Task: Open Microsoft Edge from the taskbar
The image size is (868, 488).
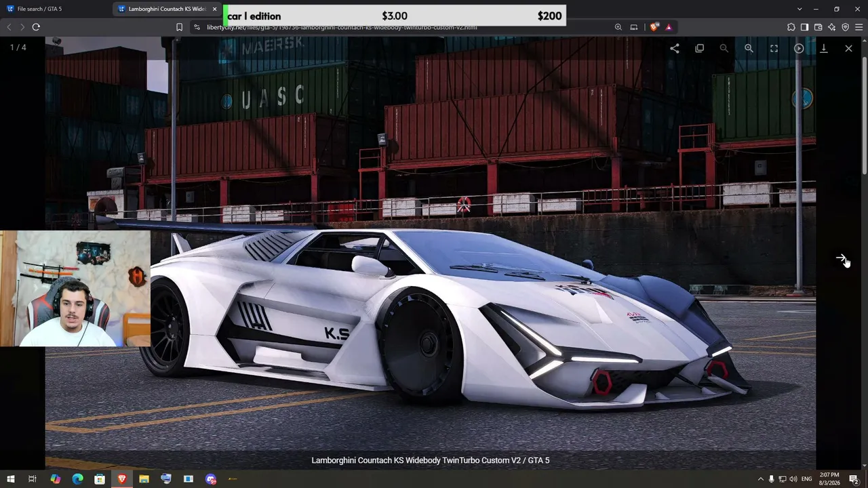Action: point(77,479)
